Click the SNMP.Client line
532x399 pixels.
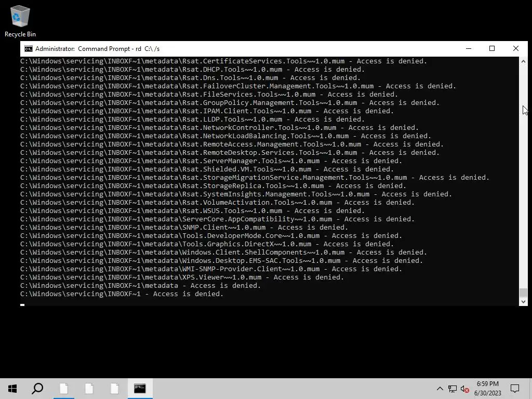point(184,228)
